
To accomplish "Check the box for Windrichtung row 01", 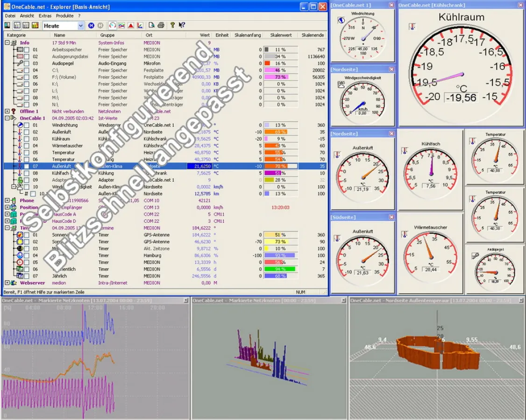I will pyautogui.click(x=27, y=125).
